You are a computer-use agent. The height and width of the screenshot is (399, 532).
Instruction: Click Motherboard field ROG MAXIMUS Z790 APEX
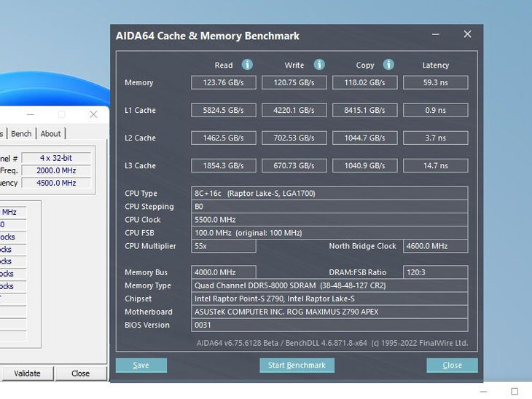pos(329,312)
